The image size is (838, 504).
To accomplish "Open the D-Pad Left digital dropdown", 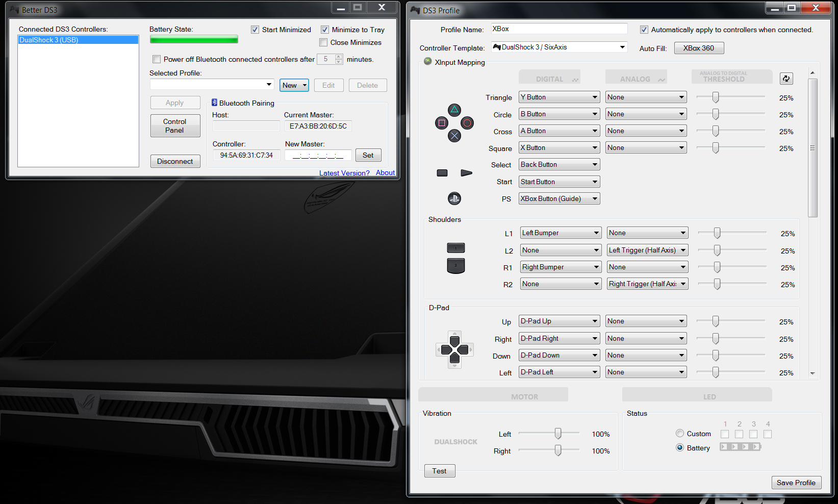I will [x=559, y=372].
